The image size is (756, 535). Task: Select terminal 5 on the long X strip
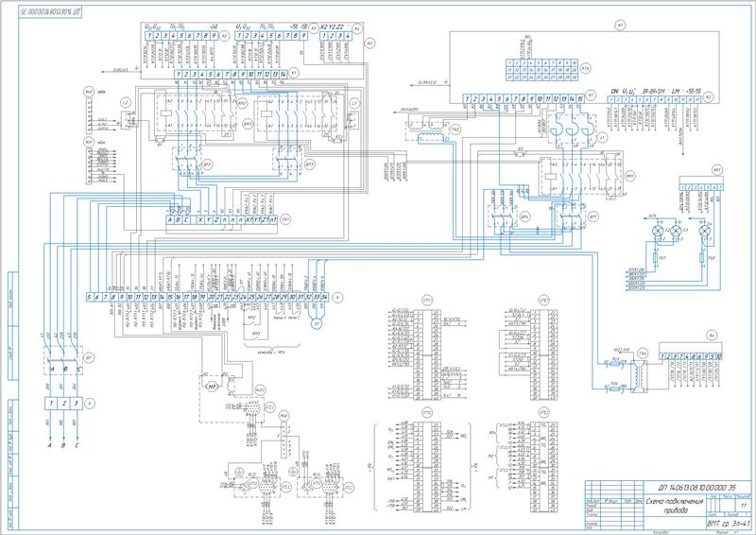tap(90, 297)
